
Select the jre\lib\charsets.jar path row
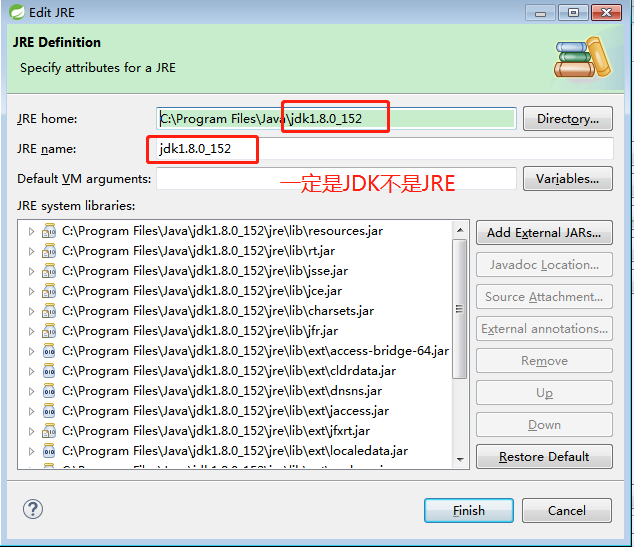point(218,311)
